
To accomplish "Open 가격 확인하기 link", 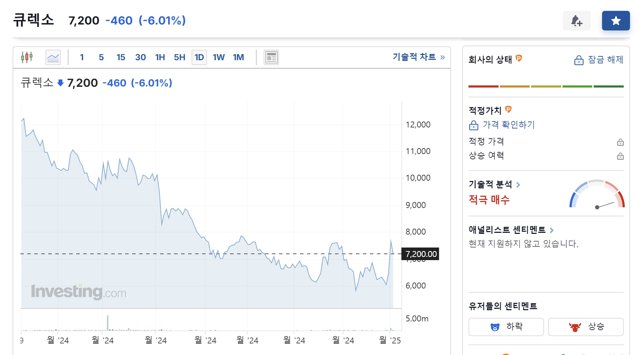I will pyautogui.click(x=509, y=125).
